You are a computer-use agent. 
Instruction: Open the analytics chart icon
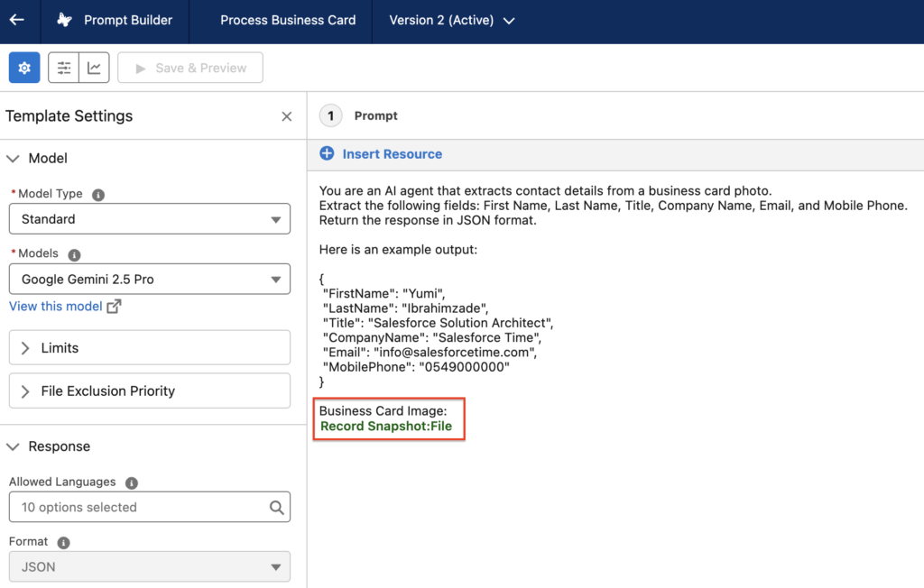(x=93, y=68)
